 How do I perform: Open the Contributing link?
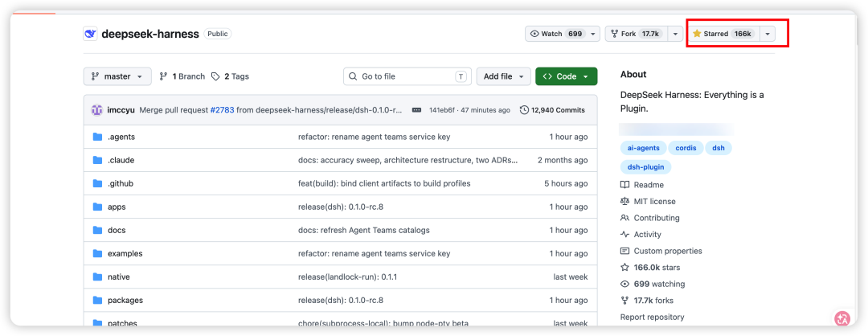point(650,218)
